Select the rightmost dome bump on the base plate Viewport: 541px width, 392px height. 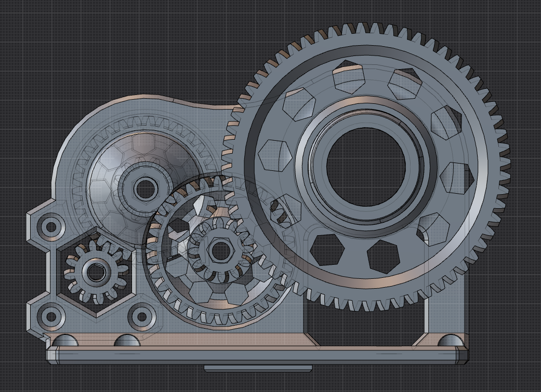pyautogui.click(x=450, y=341)
